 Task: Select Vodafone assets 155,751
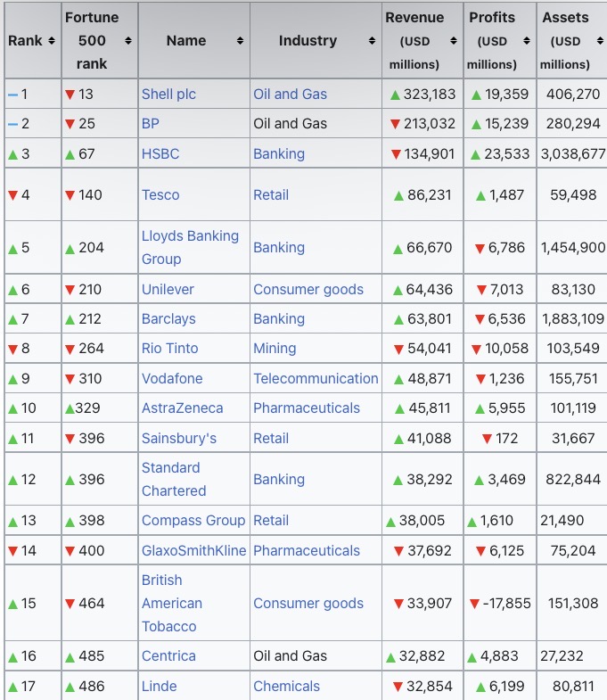point(573,379)
